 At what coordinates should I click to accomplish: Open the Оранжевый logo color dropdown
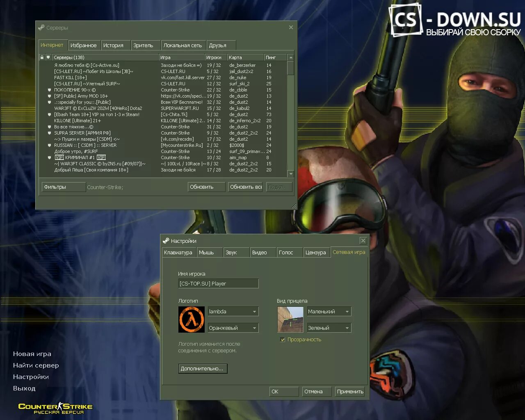(233, 328)
